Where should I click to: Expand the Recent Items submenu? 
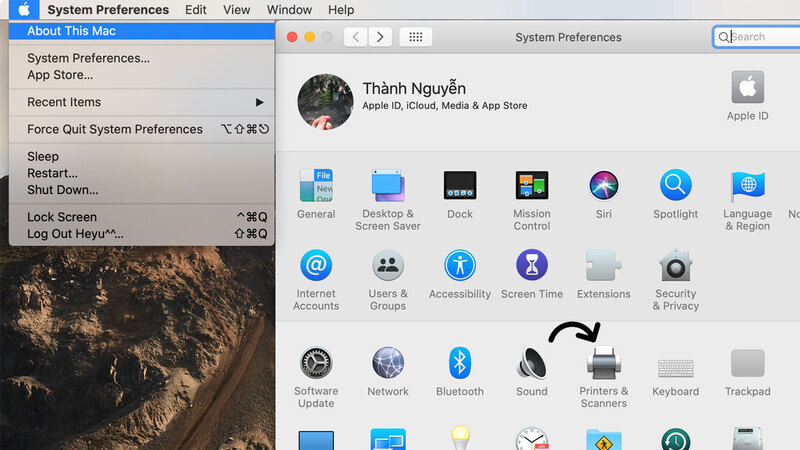pyautogui.click(x=141, y=102)
